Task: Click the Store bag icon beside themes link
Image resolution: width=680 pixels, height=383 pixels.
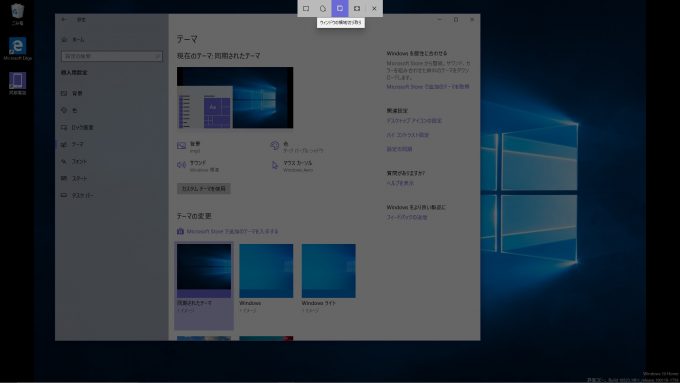Action: tap(180, 232)
